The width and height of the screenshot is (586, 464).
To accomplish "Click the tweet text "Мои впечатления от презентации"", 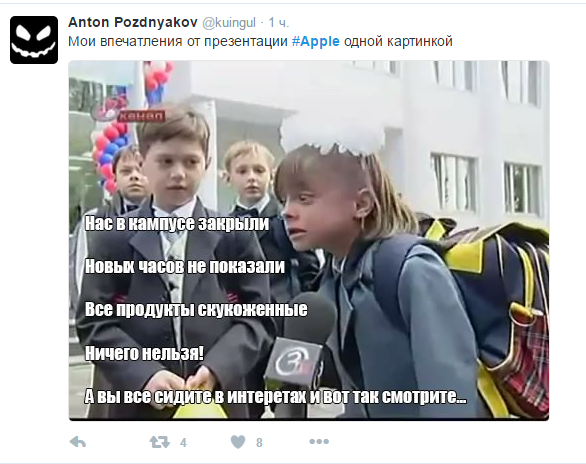I will pos(178,41).
